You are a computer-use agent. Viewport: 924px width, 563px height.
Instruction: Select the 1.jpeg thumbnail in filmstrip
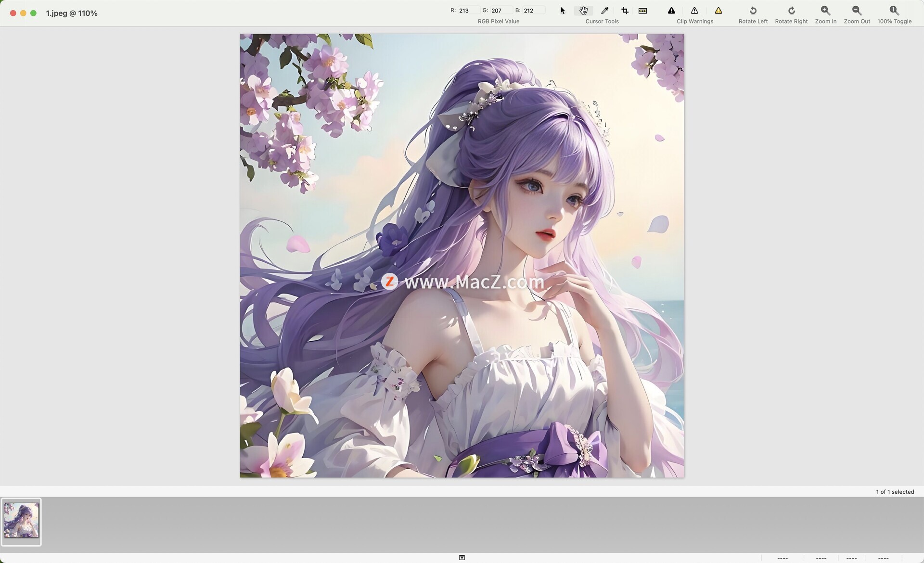[x=21, y=522]
